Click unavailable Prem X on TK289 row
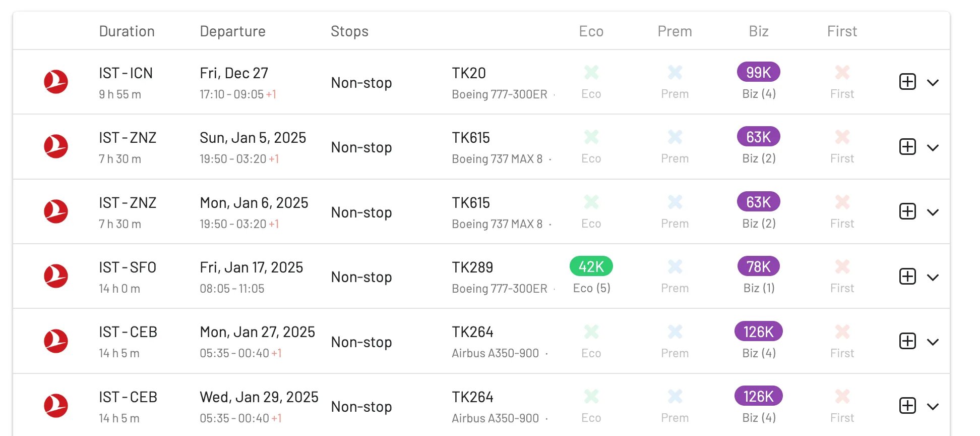 [675, 266]
